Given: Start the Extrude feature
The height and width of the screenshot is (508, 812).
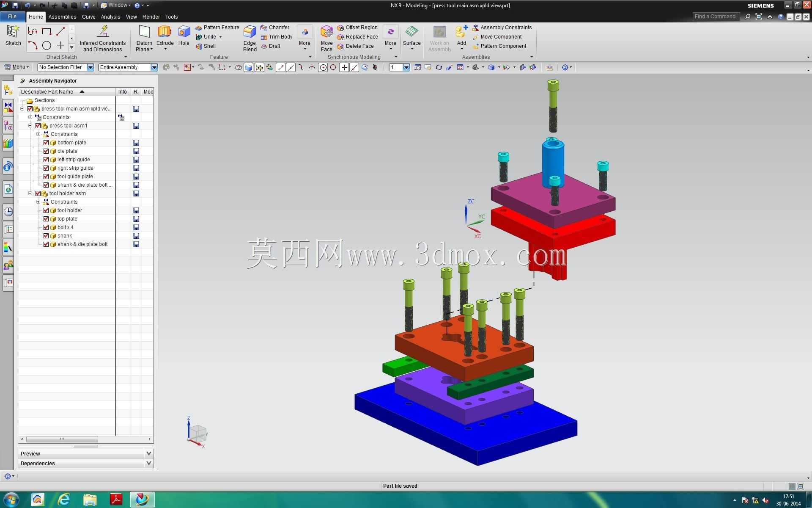Looking at the screenshot, I should tap(165, 36).
